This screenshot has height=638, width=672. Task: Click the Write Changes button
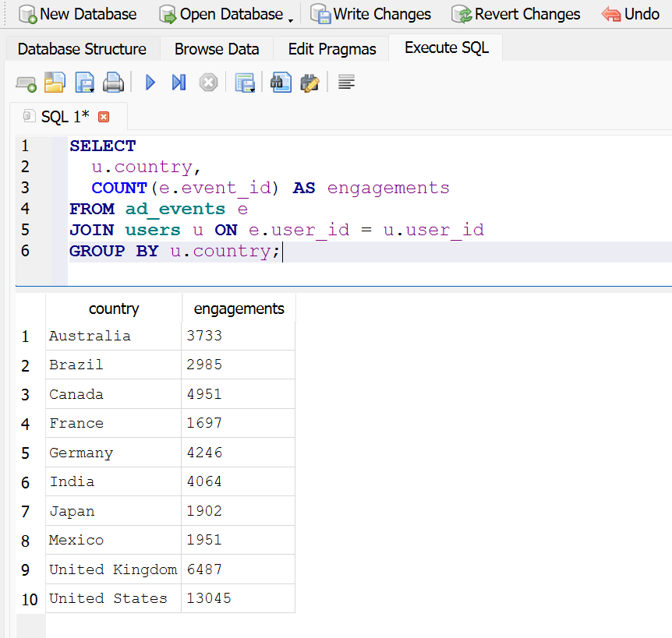click(x=371, y=14)
